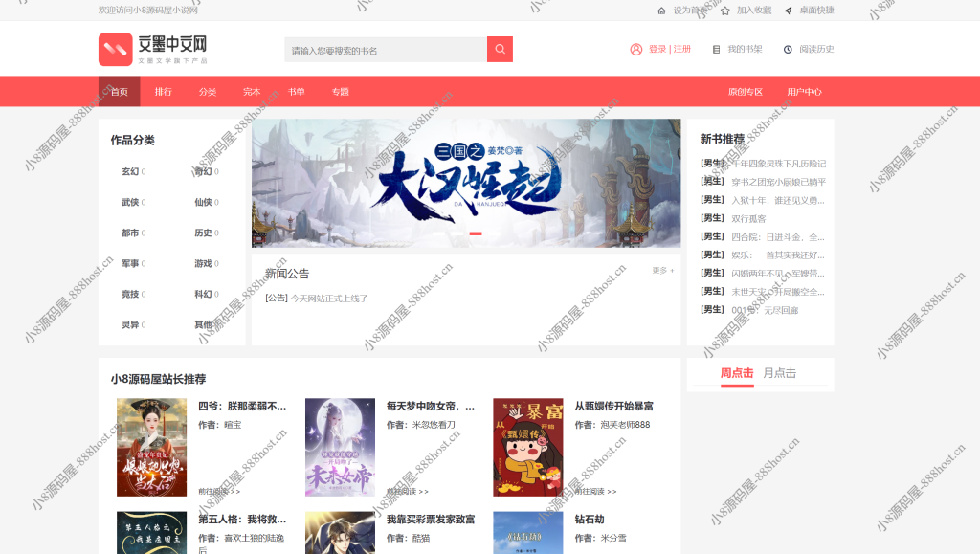This screenshot has width=980, height=554.
Task: Open the 首页 navigation tab
Action: tap(120, 92)
